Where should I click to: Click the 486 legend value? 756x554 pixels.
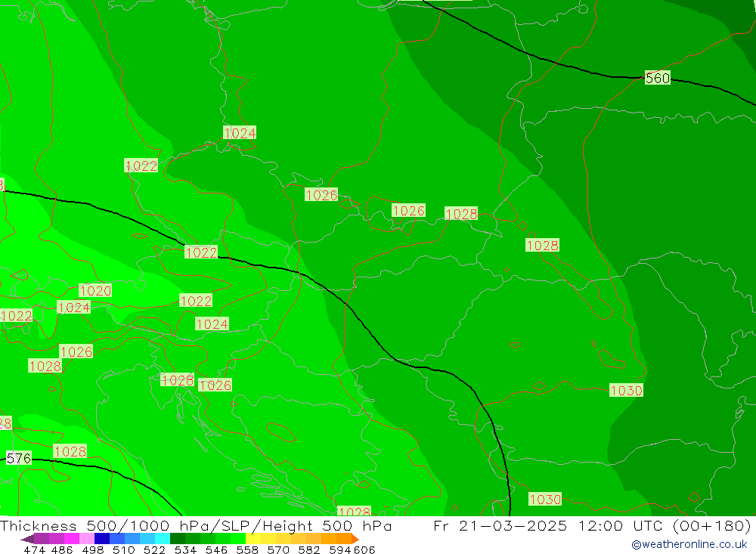[x=62, y=549]
